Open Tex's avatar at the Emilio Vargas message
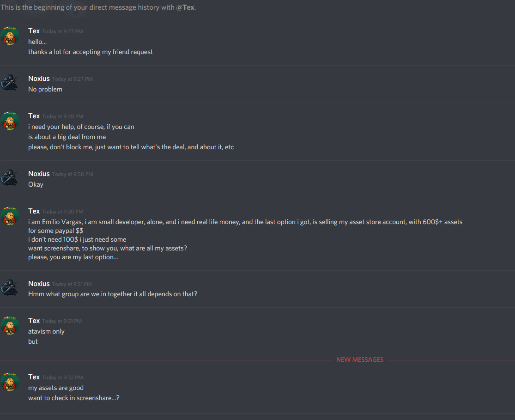Image resolution: width=515 pixels, height=420 pixels. point(10,216)
